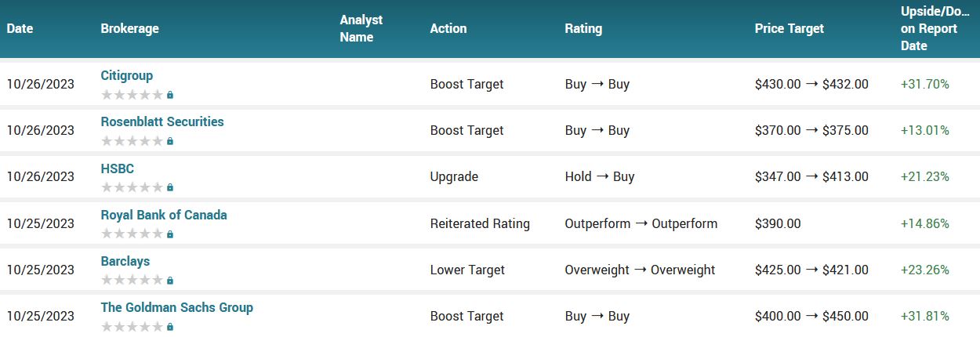980x337 pixels.
Task: Open the Citigroup brokerage link
Action: coord(127,76)
